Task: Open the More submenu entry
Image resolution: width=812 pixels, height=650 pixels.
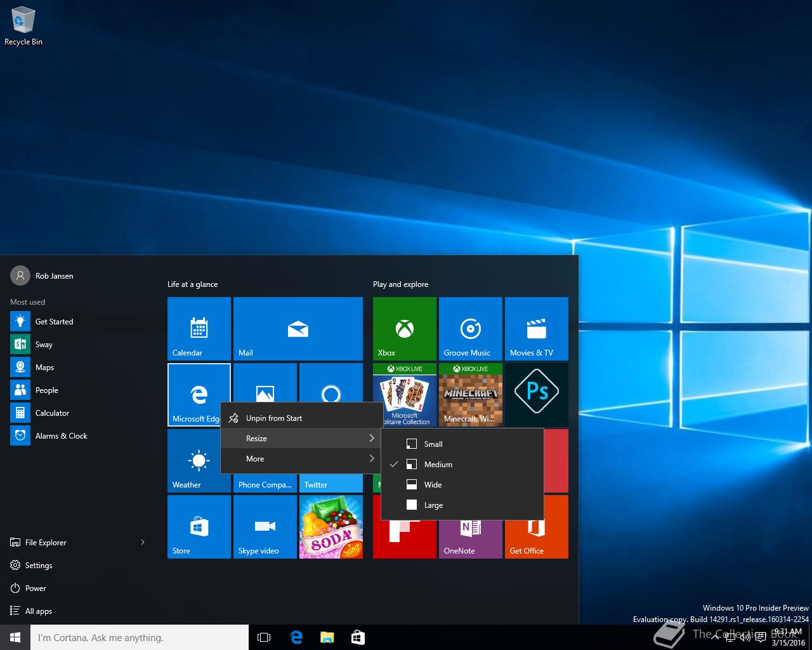Action: click(x=301, y=459)
